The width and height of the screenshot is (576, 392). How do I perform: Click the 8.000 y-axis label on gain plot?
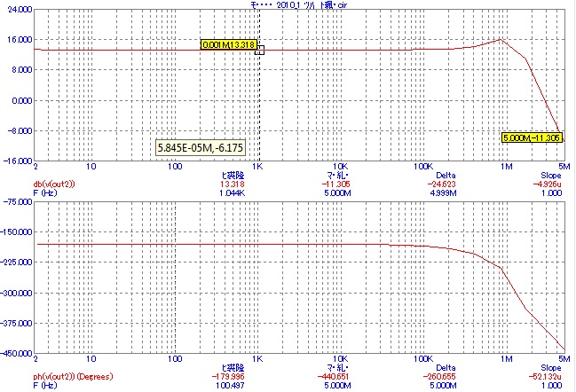point(21,70)
